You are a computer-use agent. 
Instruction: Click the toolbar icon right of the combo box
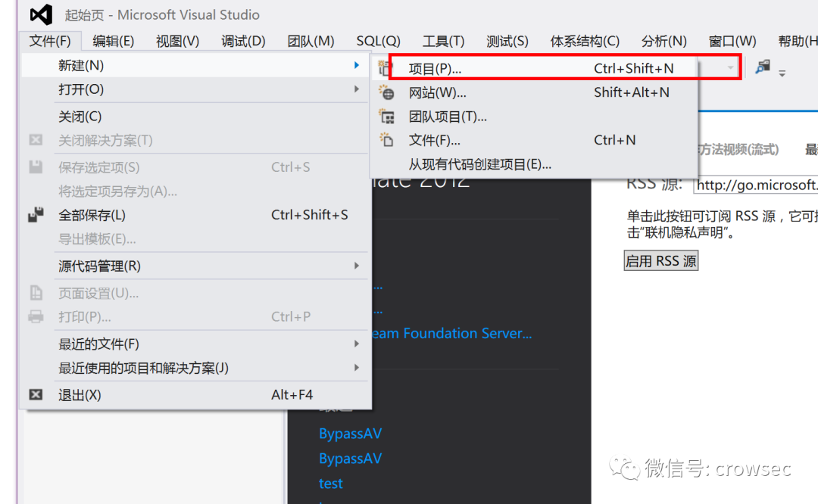[763, 67]
